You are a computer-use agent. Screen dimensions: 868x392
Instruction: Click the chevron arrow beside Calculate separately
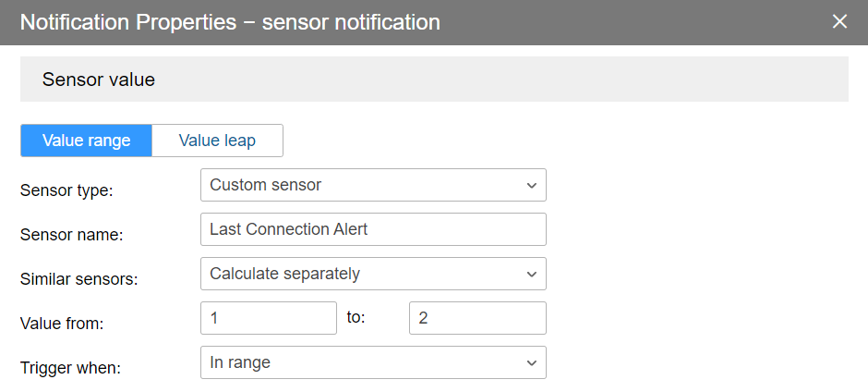[x=532, y=274]
